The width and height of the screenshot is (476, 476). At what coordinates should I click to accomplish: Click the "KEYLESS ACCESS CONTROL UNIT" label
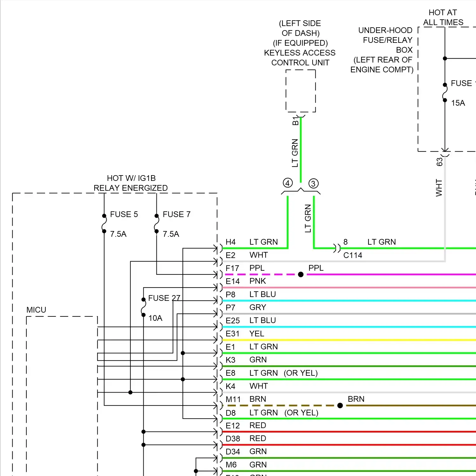coord(300,58)
